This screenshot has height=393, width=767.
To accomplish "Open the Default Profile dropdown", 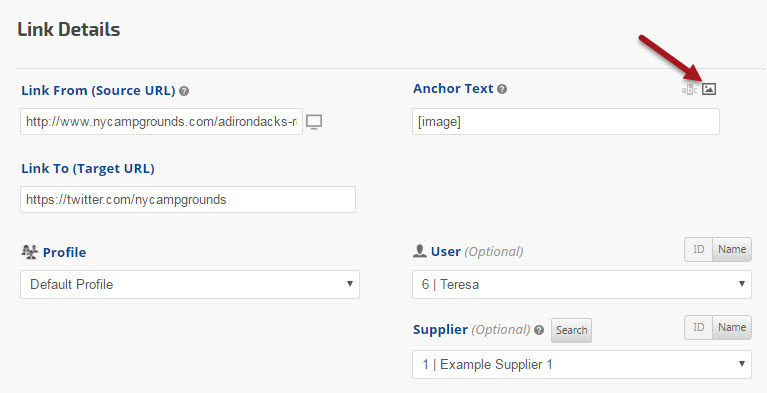I will (190, 284).
